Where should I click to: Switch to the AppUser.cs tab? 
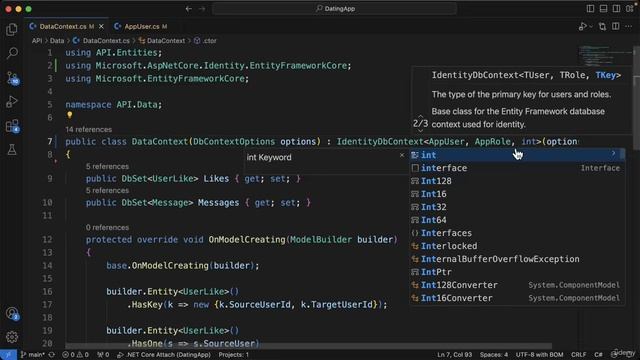tap(140, 27)
